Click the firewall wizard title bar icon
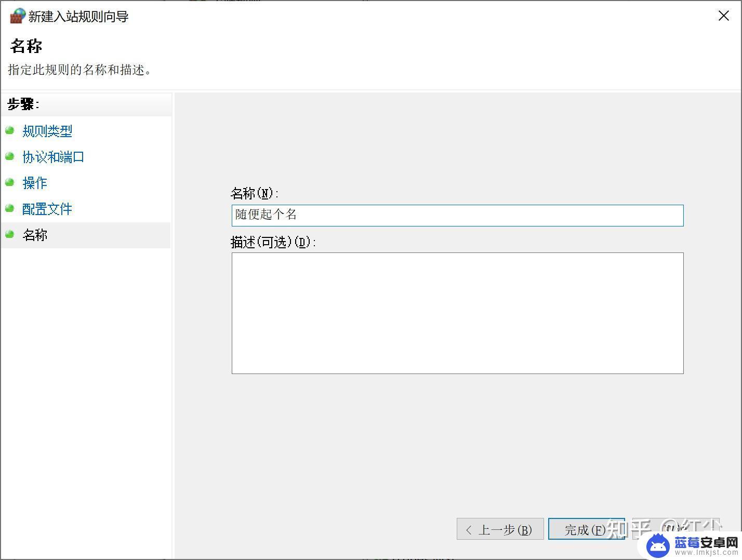The width and height of the screenshot is (742, 560). 17,16
